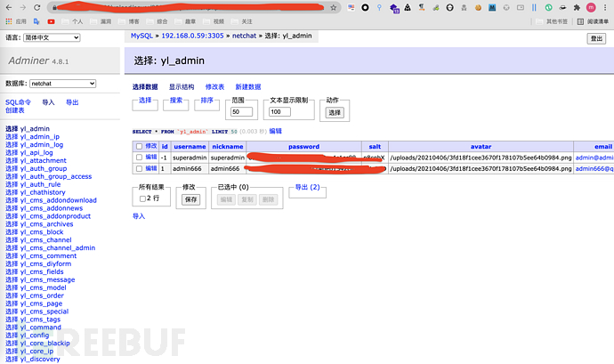
Task: Open the blue map pin extension icon
Action: pyautogui.click(x=379, y=7)
